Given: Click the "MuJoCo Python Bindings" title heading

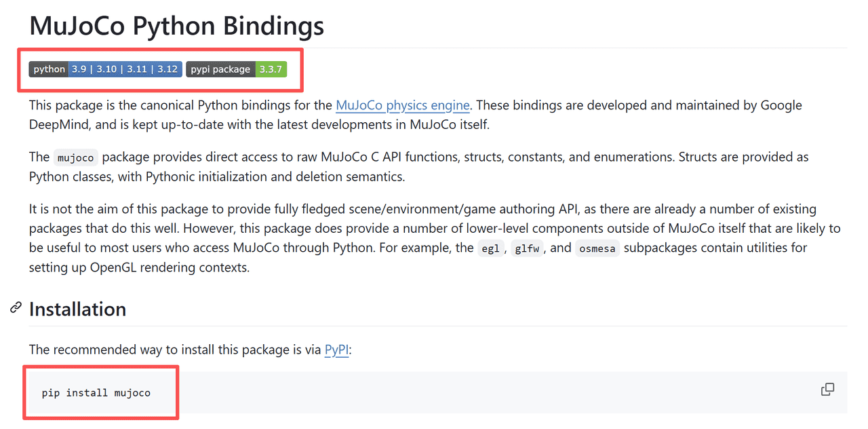Looking at the screenshot, I should pyautogui.click(x=176, y=26).
